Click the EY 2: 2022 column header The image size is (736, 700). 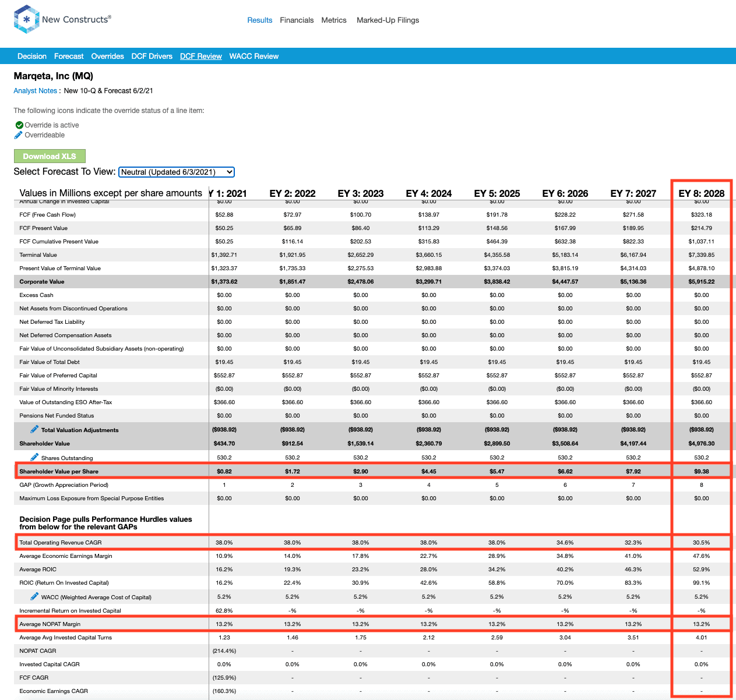[x=293, y=193]
